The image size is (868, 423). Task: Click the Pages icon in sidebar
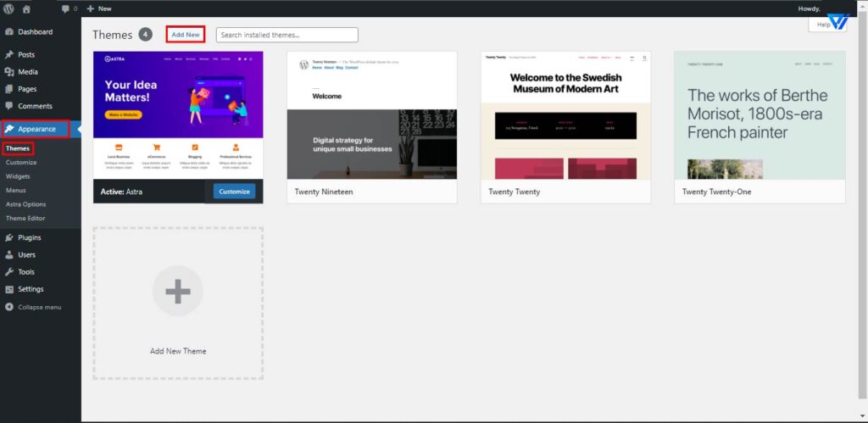(x=8, y=89)
